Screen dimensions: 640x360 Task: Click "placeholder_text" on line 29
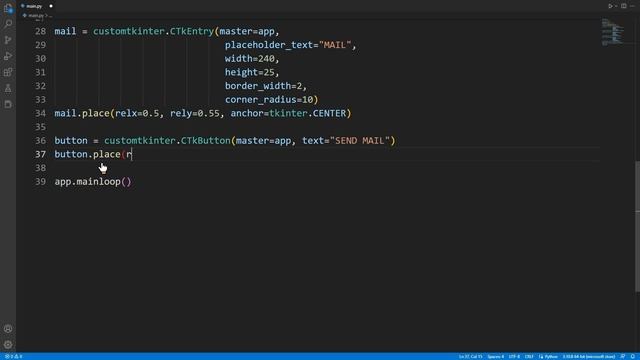point(269,45)
